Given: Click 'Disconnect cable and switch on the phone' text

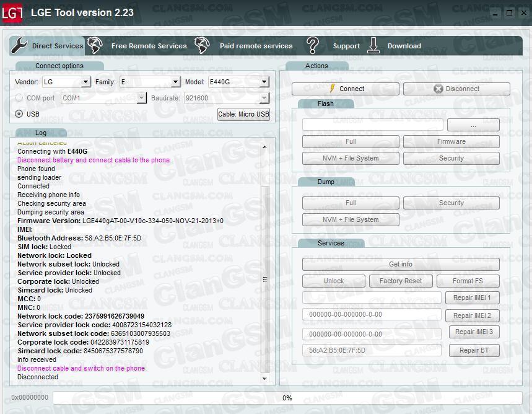Looking at the screenshot, I should pos(81,368).
